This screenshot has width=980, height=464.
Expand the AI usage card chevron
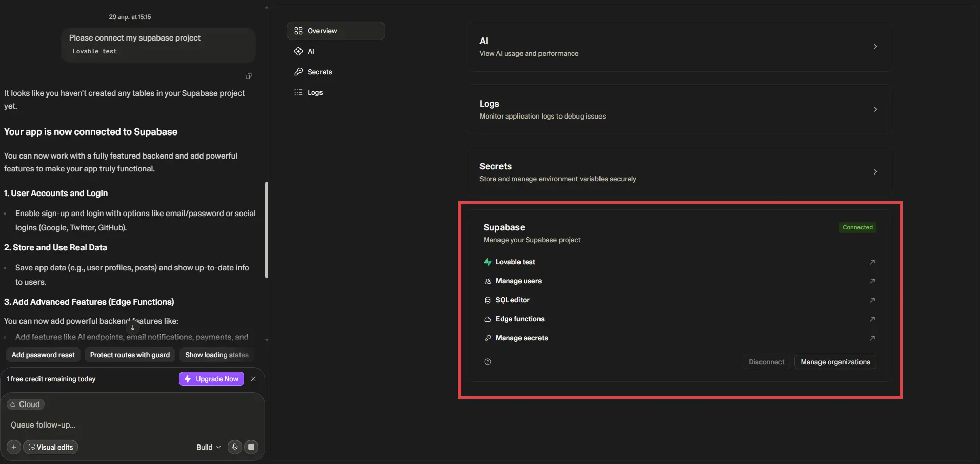[876, 47]
